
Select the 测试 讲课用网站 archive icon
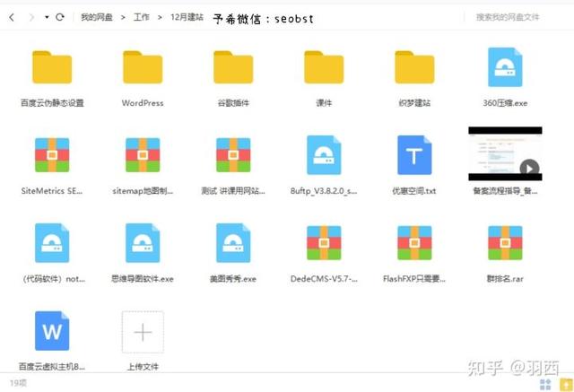[x=233, y=155]
